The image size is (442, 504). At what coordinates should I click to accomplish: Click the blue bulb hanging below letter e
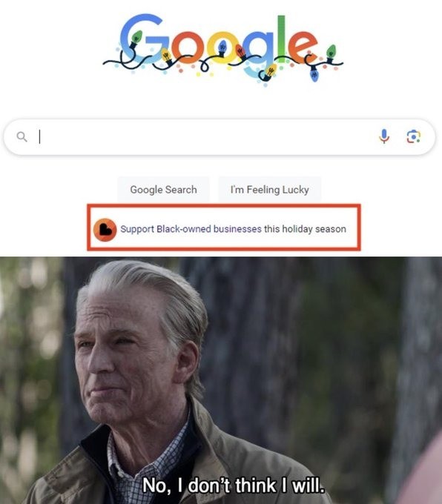[314, 74]
